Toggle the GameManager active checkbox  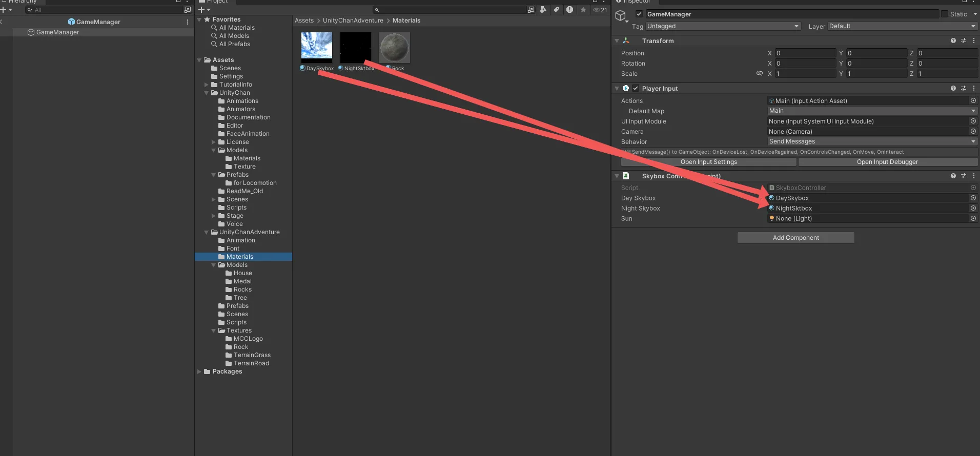pyautogui.click(x=639, y=14)
